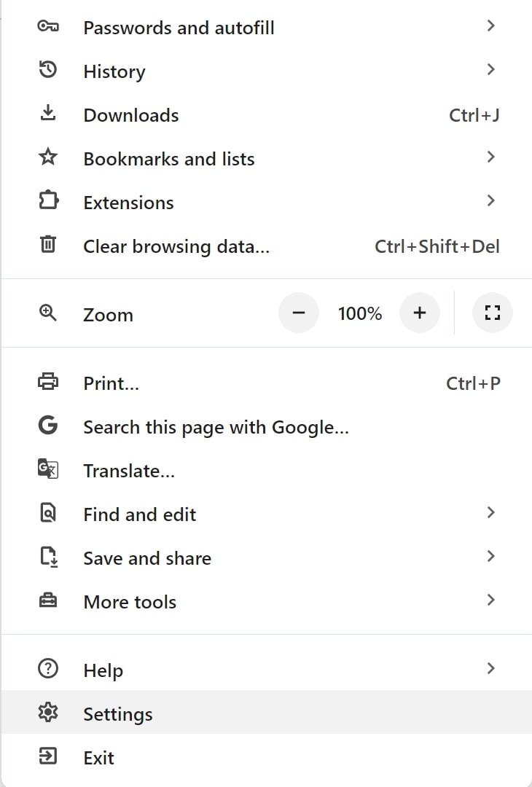Open Find and edit menu entry

click(267, 513)
